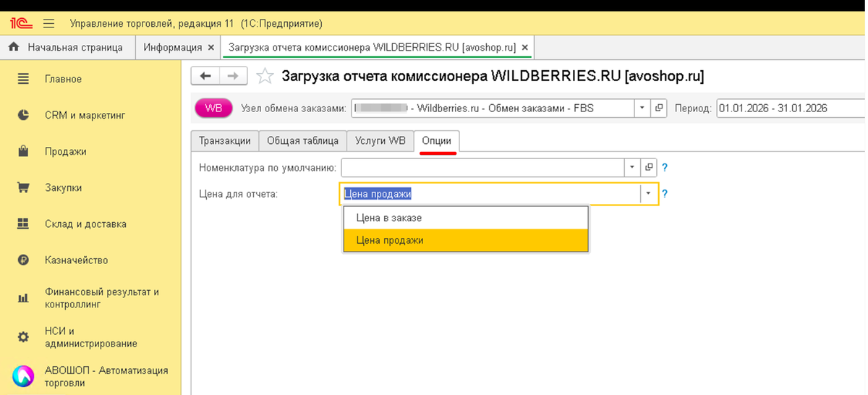
Task: Click the Главное list icon
Action: point(23,79)
